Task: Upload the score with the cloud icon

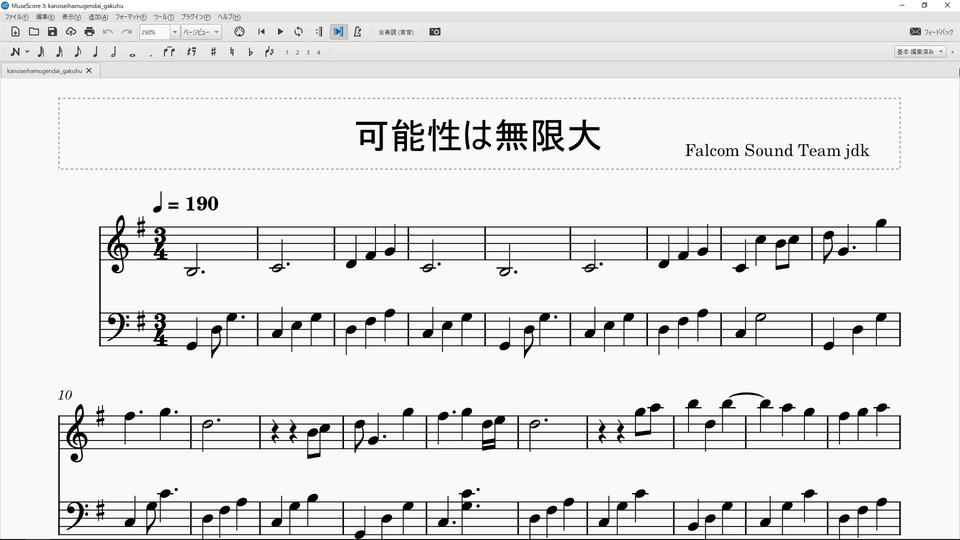Action: [71, 32]
